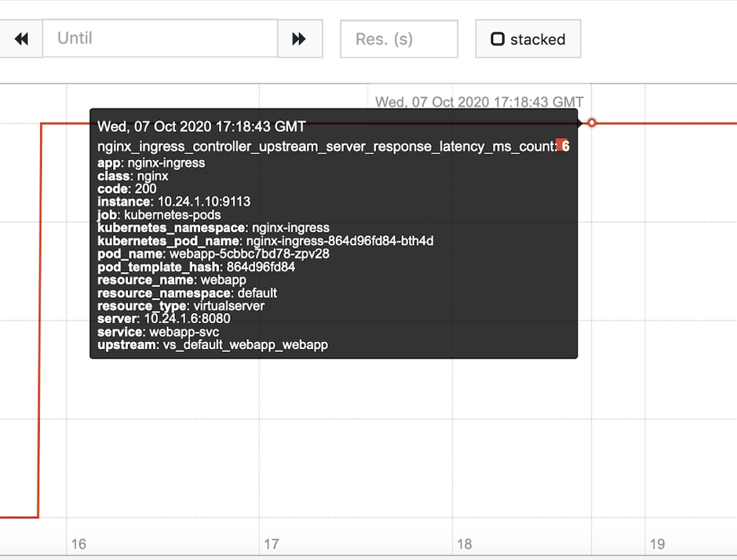Click the stacked button label text

tap(538, 39)
